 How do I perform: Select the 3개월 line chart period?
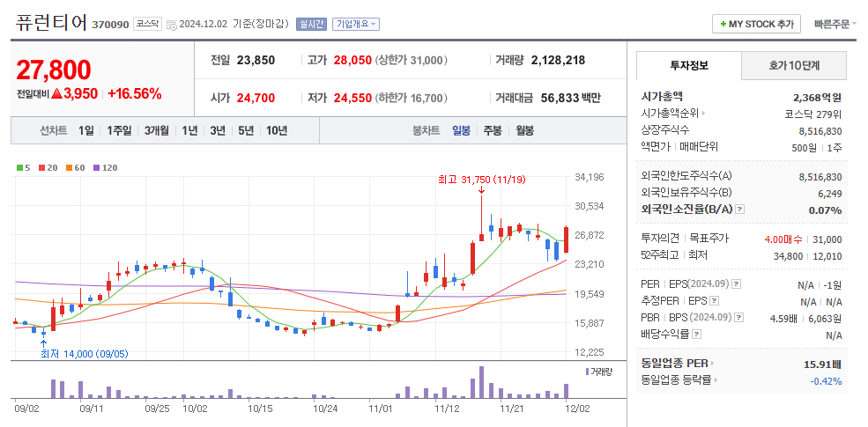click(x=157, y=130)
